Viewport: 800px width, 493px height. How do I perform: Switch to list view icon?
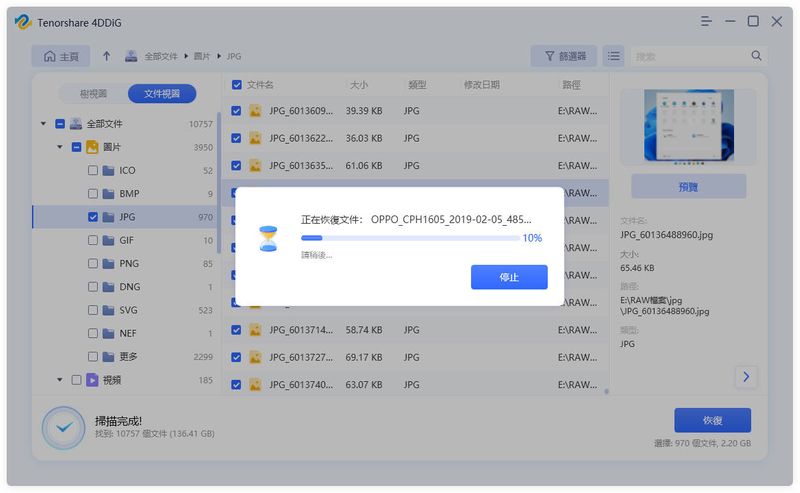click(x=614, y=56)
